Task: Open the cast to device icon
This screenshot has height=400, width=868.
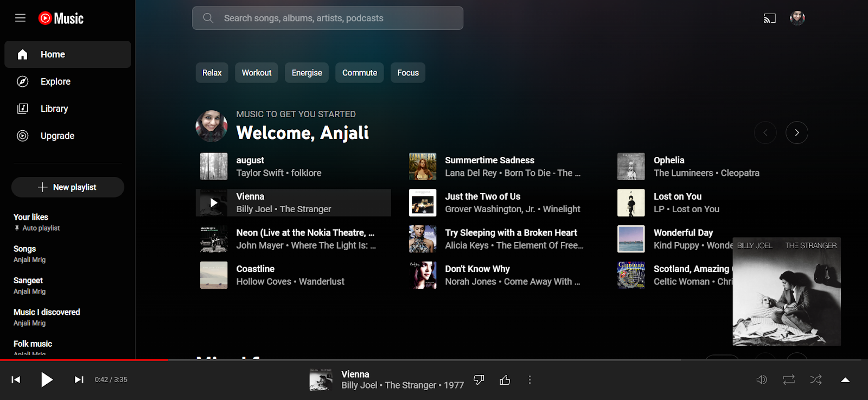Action: pos(769,18)
